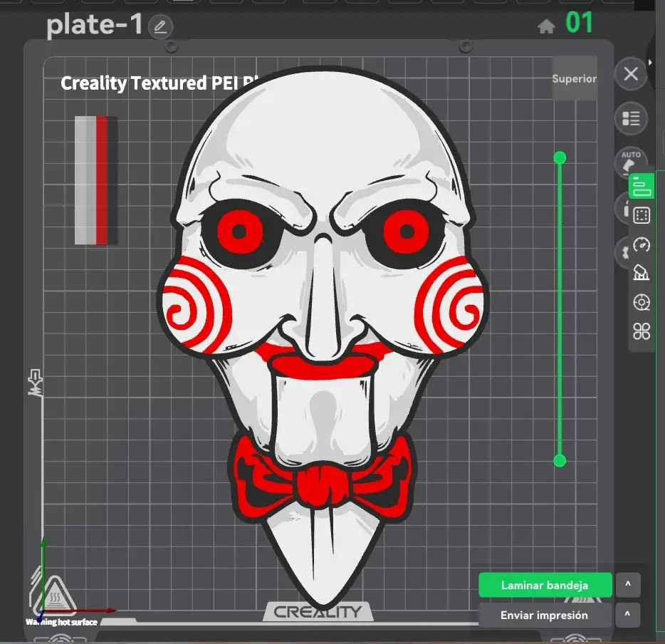The height and width of the screenshot is (644, 665).
Task: Click the X button at the plate edge
Action: click(x=631, y=74)
